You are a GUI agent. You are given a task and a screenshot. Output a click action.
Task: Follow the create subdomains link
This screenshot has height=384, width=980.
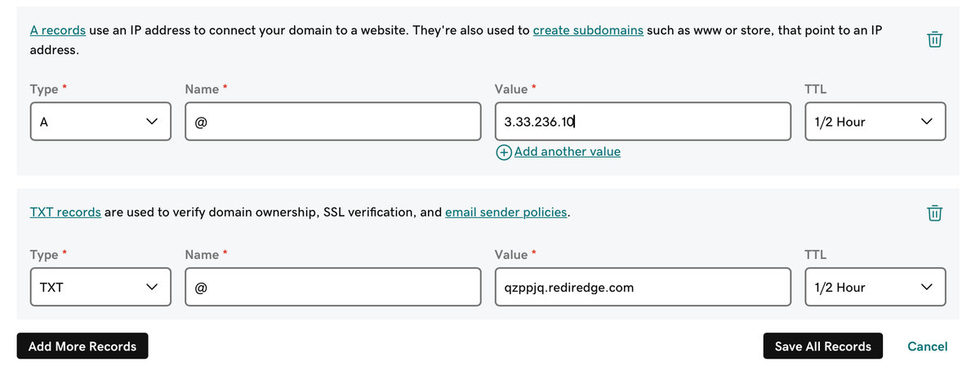pos(588,30)
